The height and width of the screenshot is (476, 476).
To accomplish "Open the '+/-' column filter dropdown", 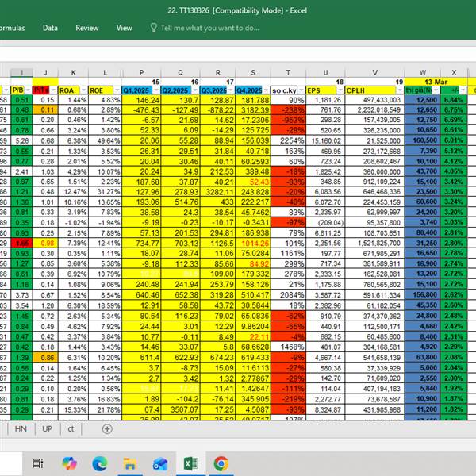I will click(x=463, y=90).
